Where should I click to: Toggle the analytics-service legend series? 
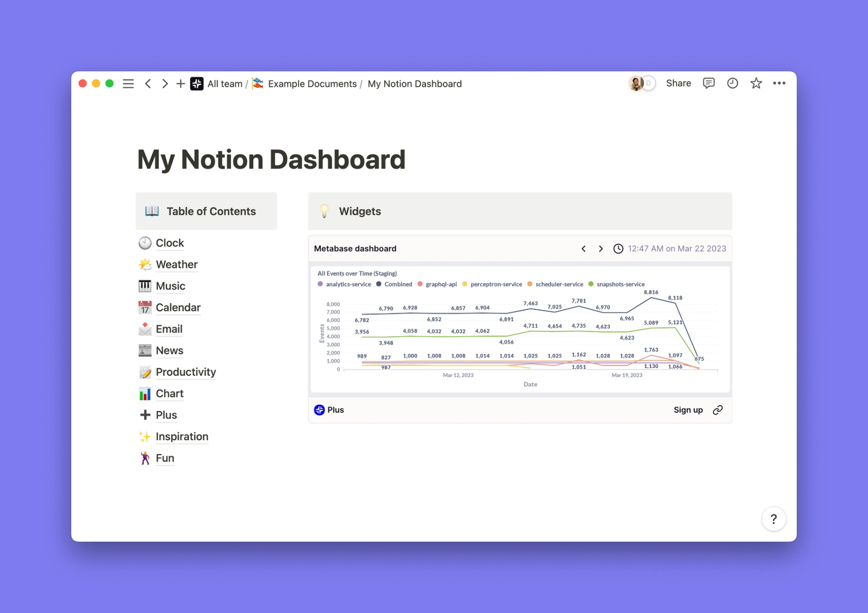click(344, 284)
